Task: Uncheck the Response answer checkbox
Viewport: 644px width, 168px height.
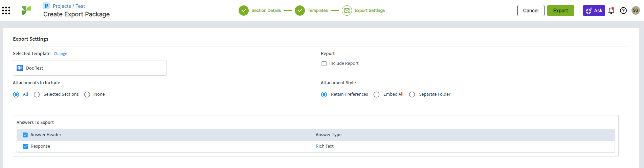Action: click(x=25, y=146)
